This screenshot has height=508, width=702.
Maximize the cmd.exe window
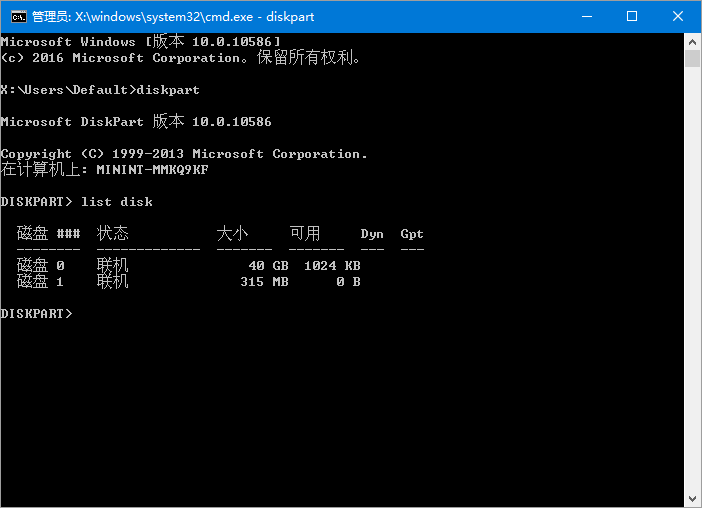point(632,16)
